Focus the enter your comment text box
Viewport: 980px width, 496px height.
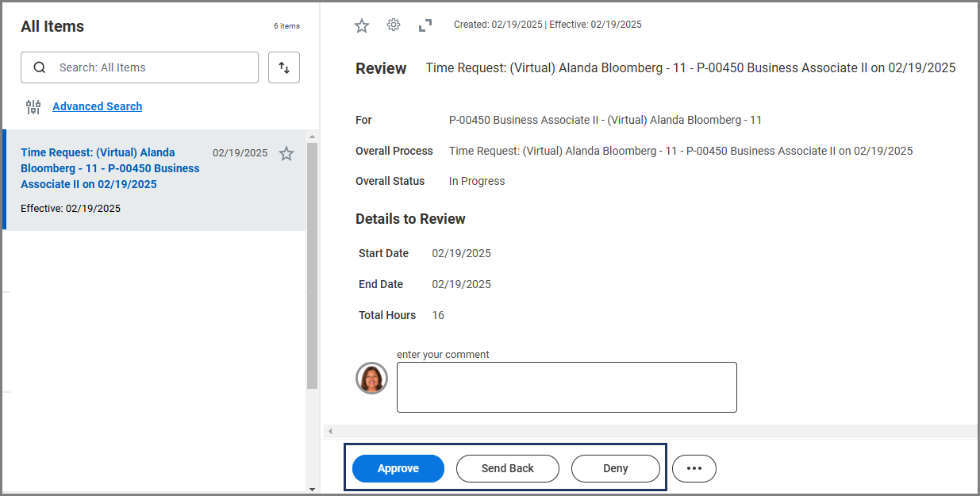click(567, 387)
